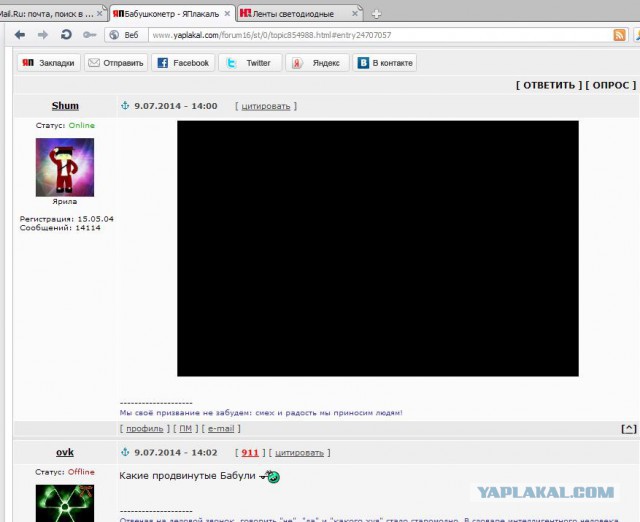Click the scroll-to-top caret in Shum's post footer

[x=628, y=428]
